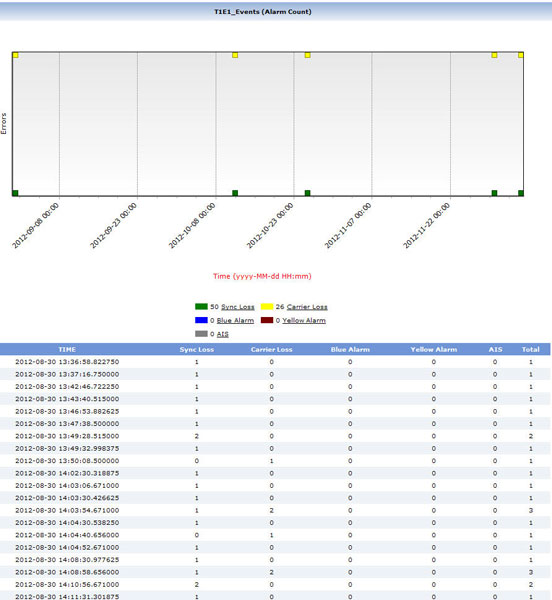
Task: Select green Sync Loss marker just after 2012-10-08
Action: click(235, 193)
